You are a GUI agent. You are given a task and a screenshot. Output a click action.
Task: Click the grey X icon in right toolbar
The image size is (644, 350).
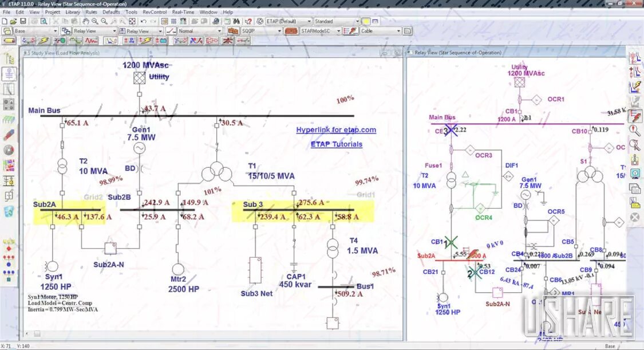[635, 217]
